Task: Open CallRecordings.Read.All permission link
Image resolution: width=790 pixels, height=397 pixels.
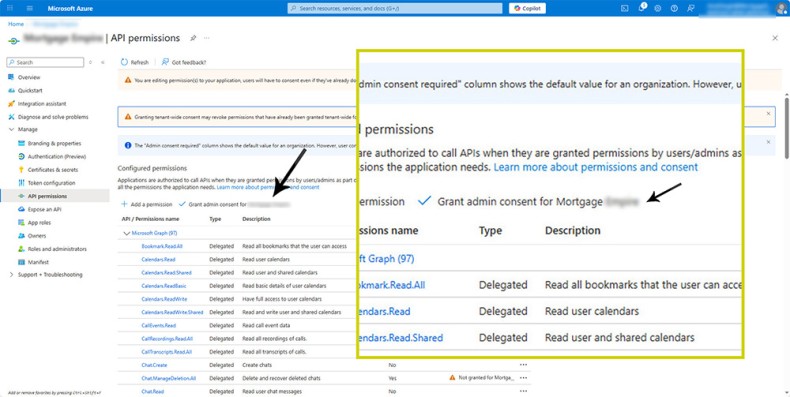Action: (x=167, y=339)
